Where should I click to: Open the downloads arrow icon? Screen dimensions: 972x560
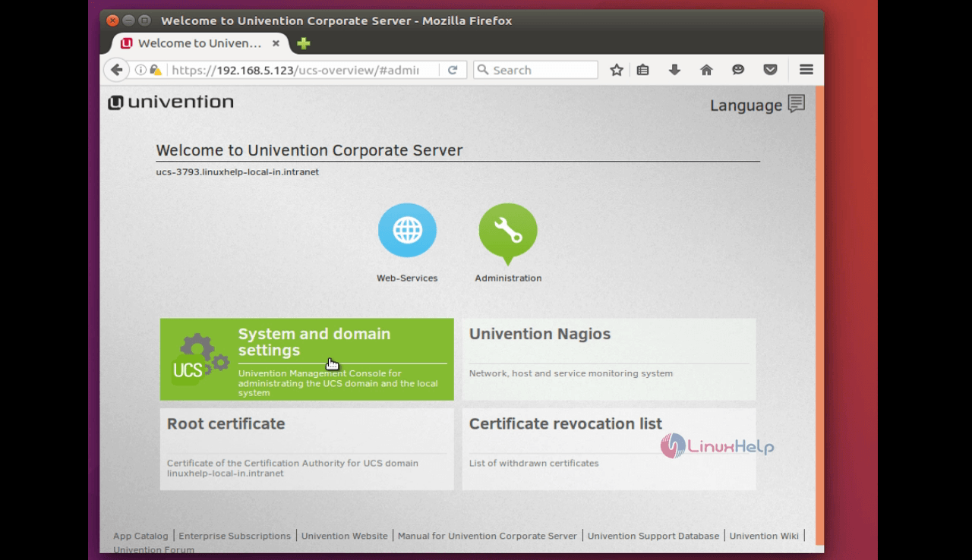[674, 70]
